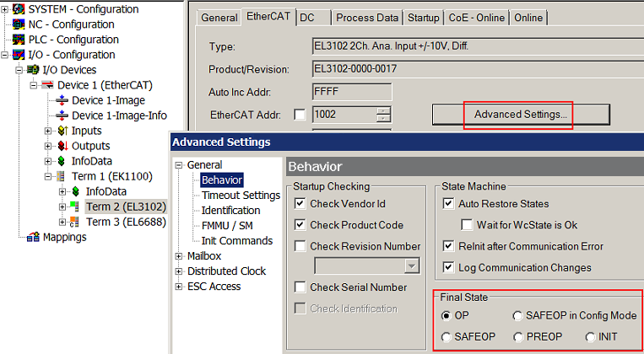Select the NC - Configuration icon
The width and height of the screenshot is (644, 354).
[19, 24]
